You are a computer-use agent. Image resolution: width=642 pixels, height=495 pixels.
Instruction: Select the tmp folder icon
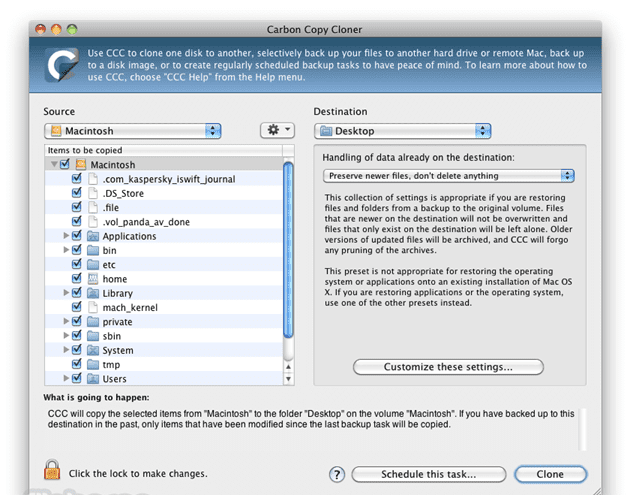tap(93, 364)
